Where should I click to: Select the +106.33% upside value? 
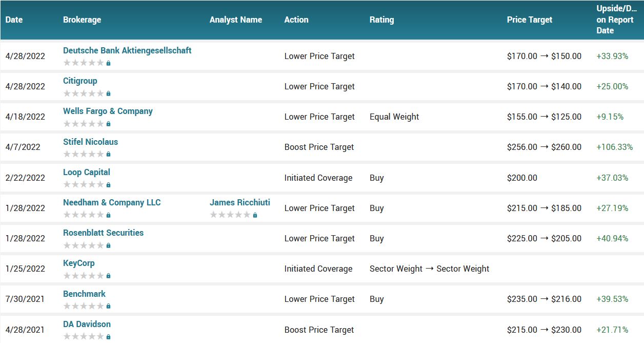(615, 147)
